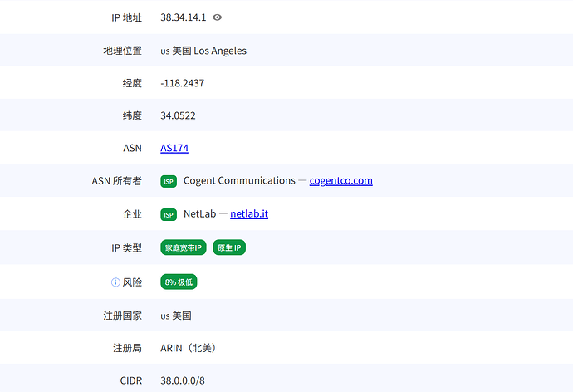Click the IP 类型 label
The height and width of the screenshot is (392, 573).
126,248
